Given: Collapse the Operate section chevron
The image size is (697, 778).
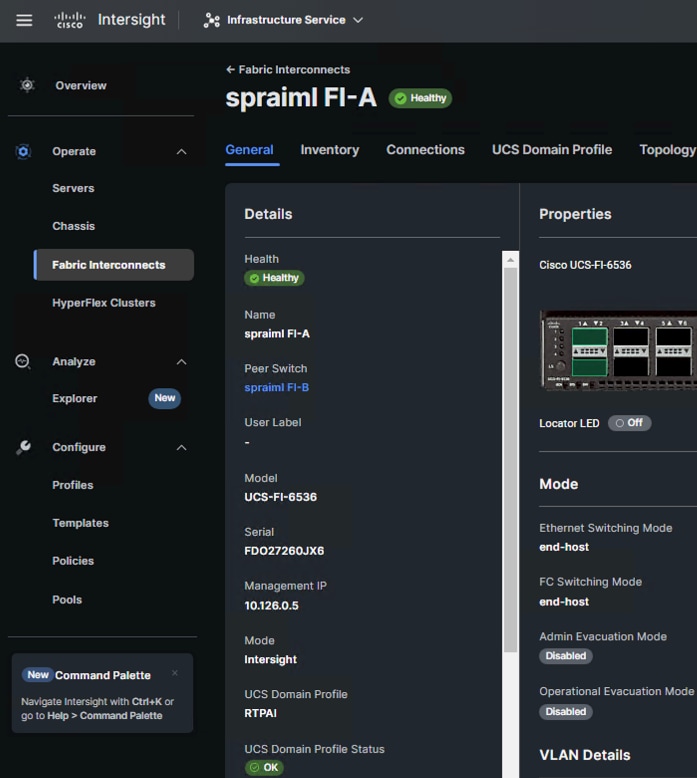Looking at the screenshot, I should (x=182, y=151).
